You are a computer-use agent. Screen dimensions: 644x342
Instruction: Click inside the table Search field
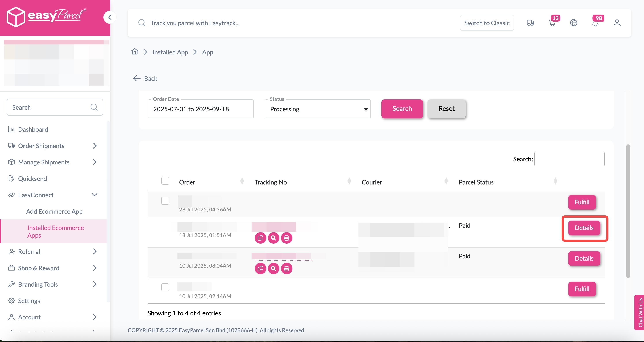coord(569,159)
